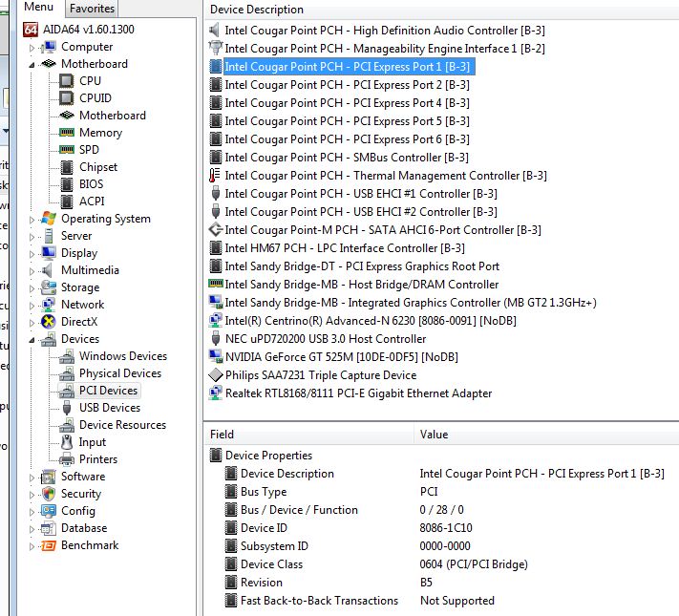Click the AIDA64 root icon in the tree
The width and height of the screenshot is (679, 616).
(30, 30)
